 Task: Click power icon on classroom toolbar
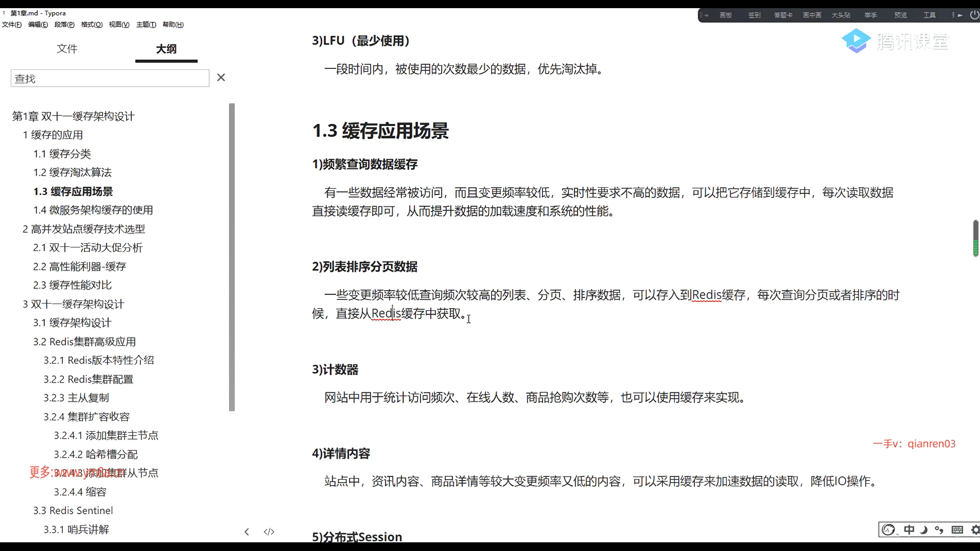click(974, 15)
